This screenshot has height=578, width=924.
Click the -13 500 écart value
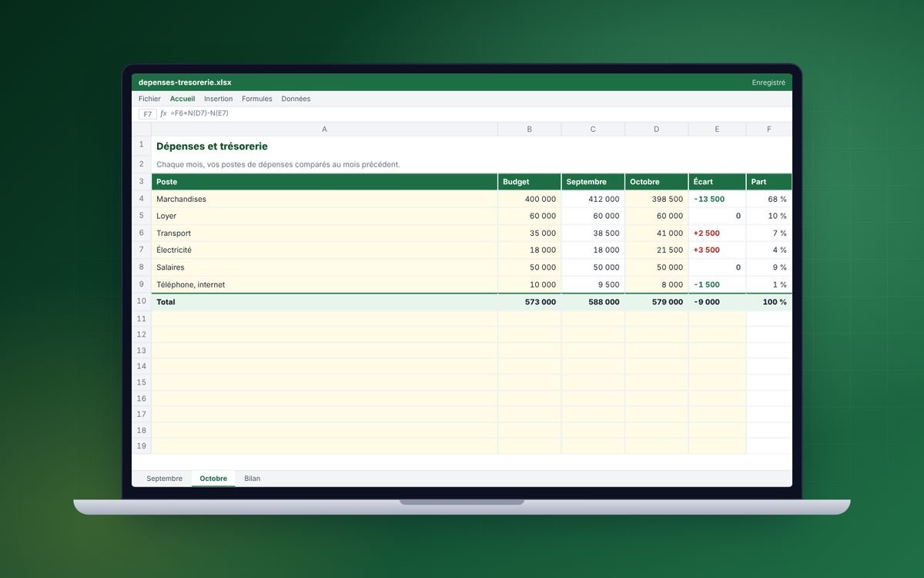pyautogui.click(x=717, y=199)
